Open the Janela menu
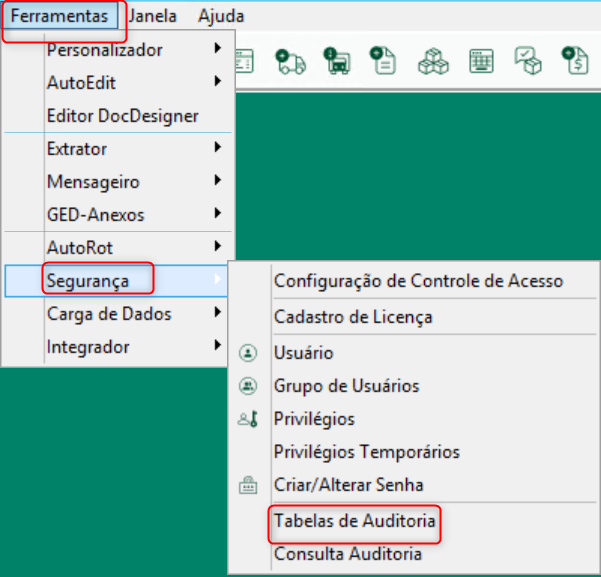The image size is (601, 577). click(x=153, y=16)
